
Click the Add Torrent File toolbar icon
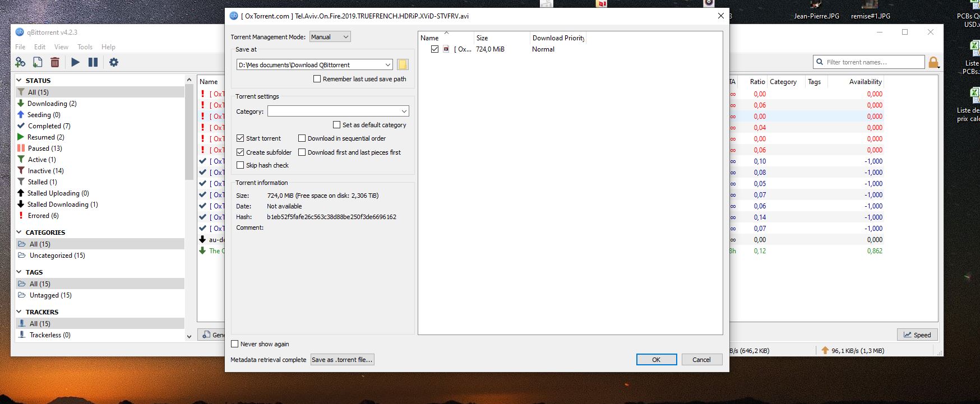[x=38, y=62]
